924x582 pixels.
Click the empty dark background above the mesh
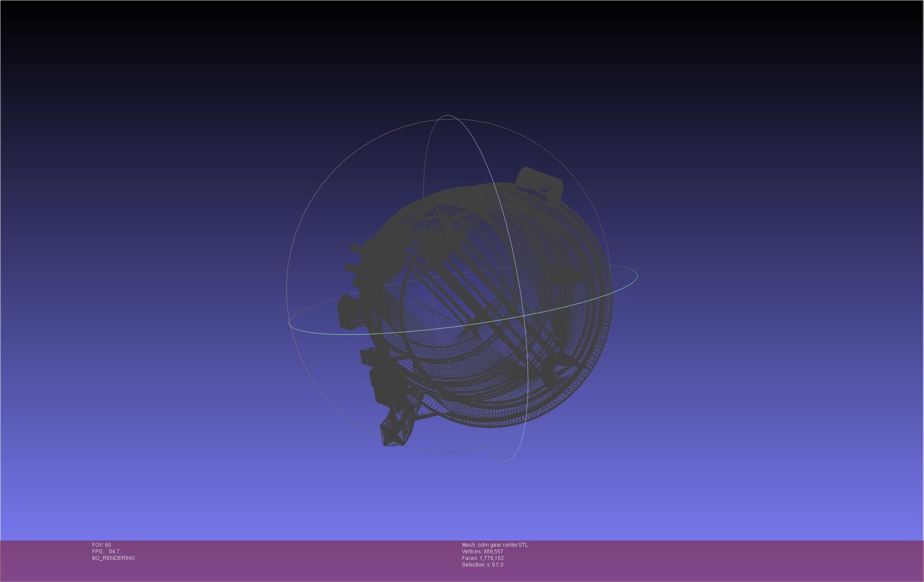(462, 57)
